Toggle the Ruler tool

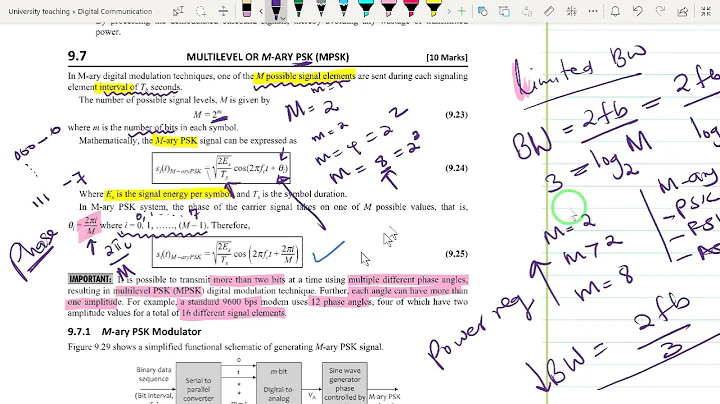coord(549,11)
